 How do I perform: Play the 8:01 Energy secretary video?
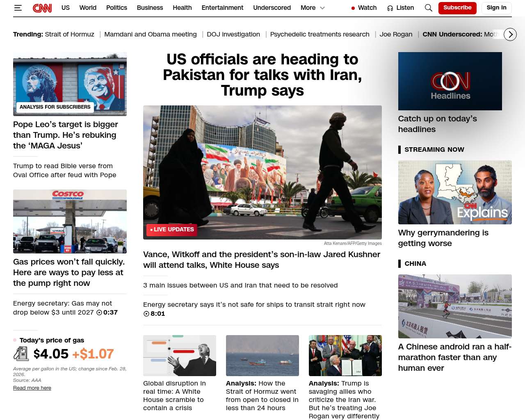click(x=146, y=314)
